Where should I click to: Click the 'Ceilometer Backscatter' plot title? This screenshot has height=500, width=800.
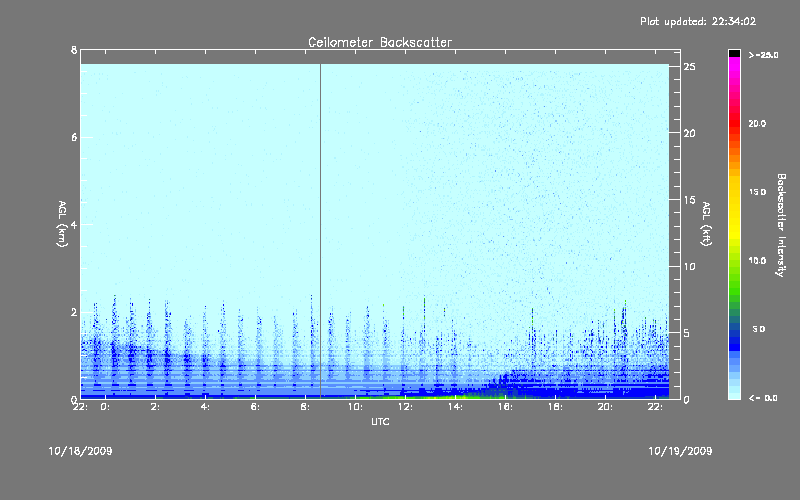[x=380, y=42]
